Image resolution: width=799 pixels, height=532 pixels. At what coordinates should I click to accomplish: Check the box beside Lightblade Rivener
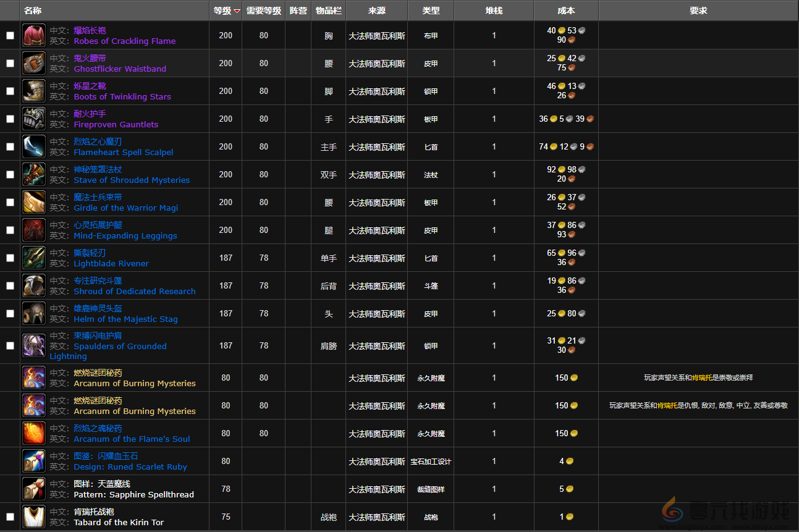point(10,258)
